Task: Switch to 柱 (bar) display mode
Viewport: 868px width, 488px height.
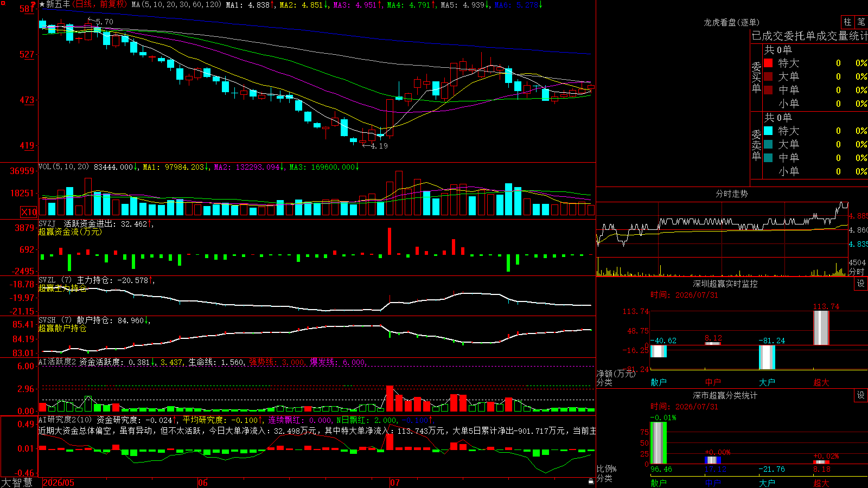Action: [847, 22]
